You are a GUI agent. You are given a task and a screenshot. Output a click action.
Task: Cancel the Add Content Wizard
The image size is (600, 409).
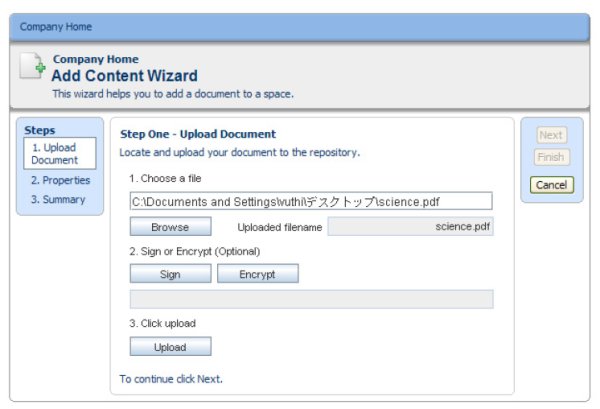coord(551,185)
